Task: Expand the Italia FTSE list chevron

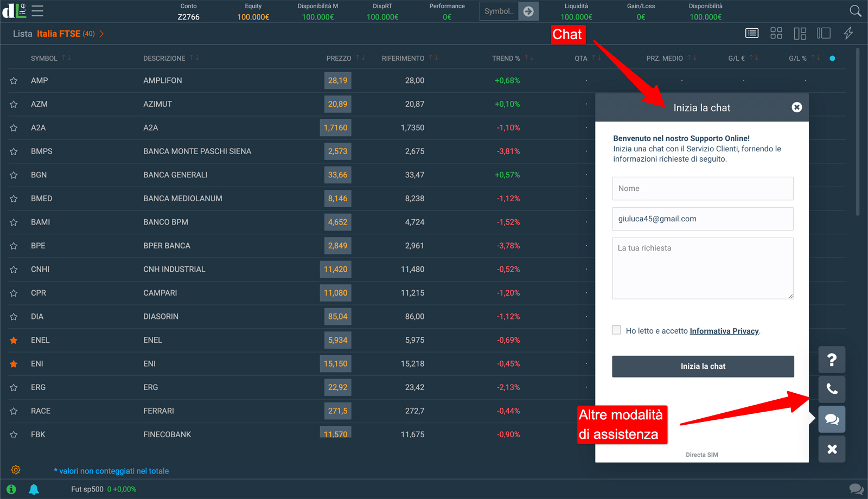Action: coord(101,34)
